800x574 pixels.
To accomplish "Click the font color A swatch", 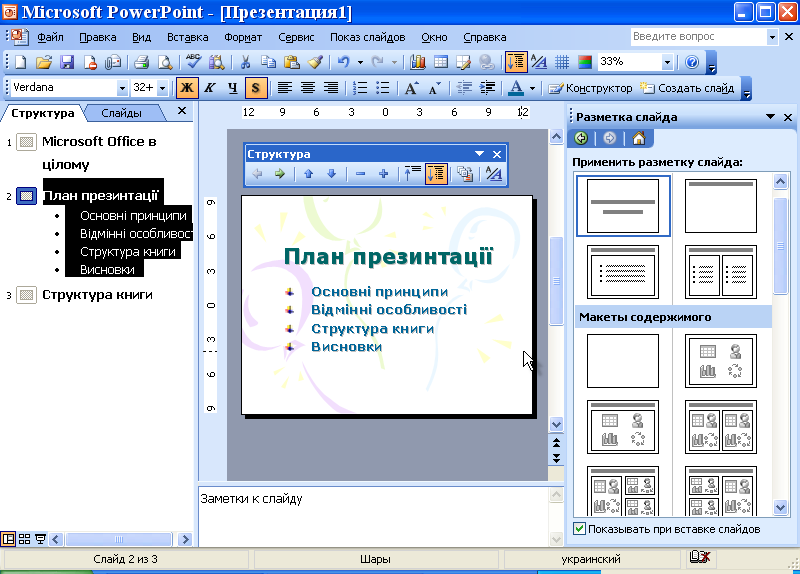I will (516, 88).
